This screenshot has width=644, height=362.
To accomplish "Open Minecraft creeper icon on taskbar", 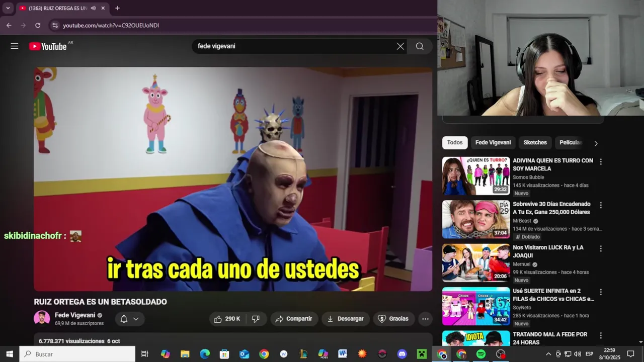I will tap(422, 354).
